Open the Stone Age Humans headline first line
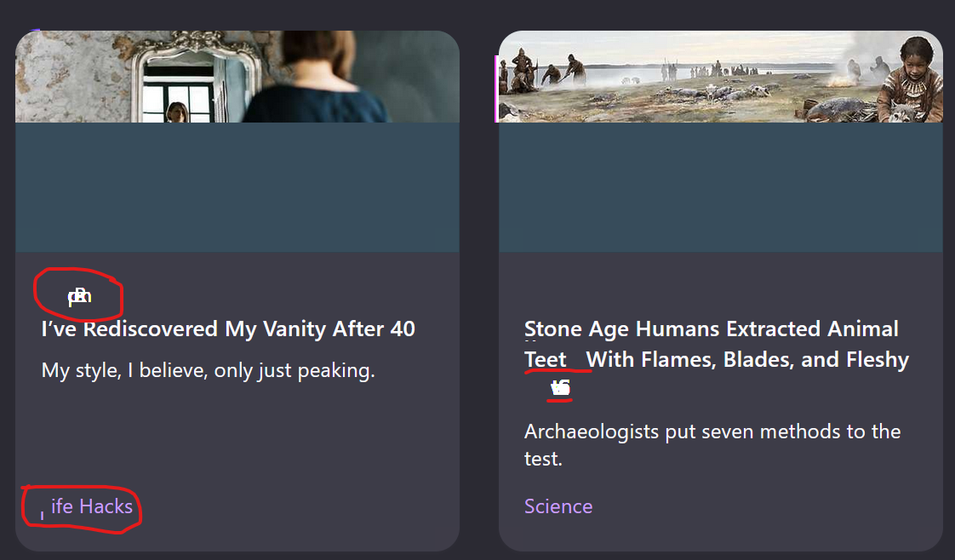 point(712,329)
